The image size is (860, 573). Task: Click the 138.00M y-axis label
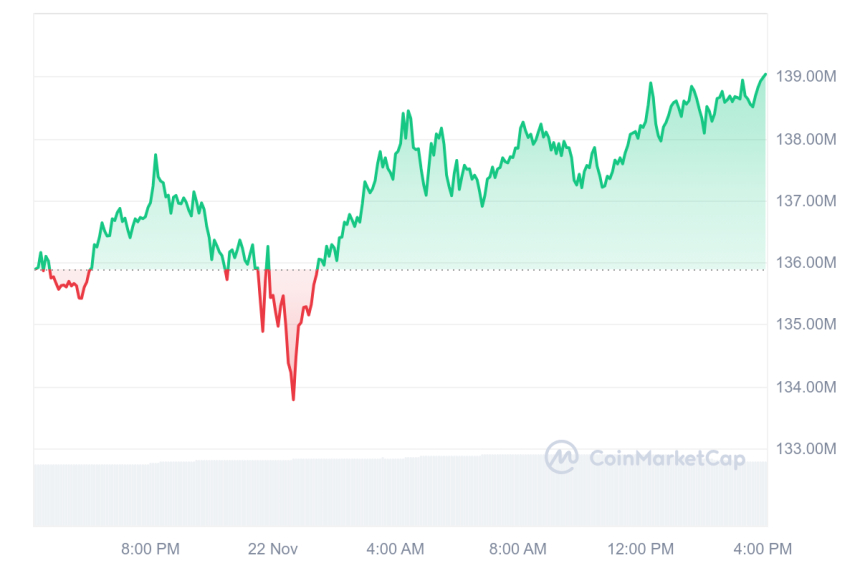(808, 139)
